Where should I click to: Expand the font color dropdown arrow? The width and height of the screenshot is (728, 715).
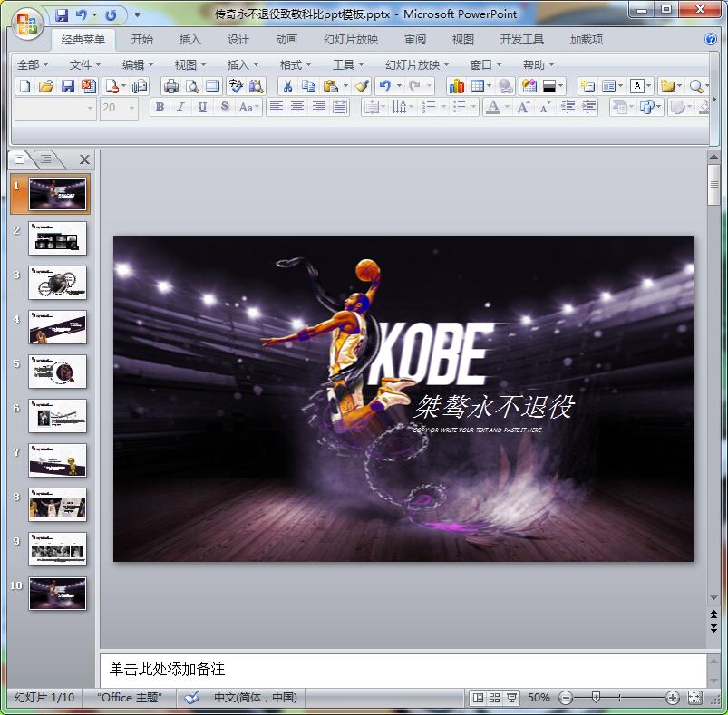pos(507,108)
